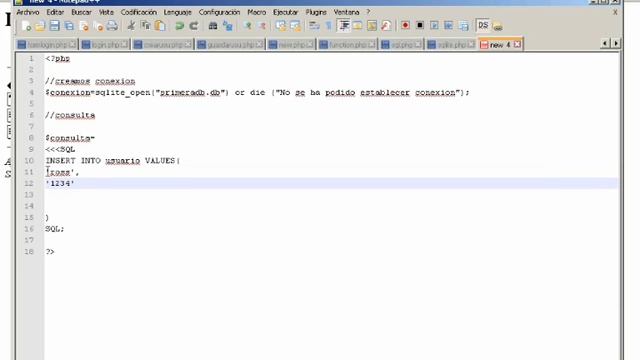
Task: Click the '1234' value on line 12
Action: pyautogui.click(x=60, y=184)
